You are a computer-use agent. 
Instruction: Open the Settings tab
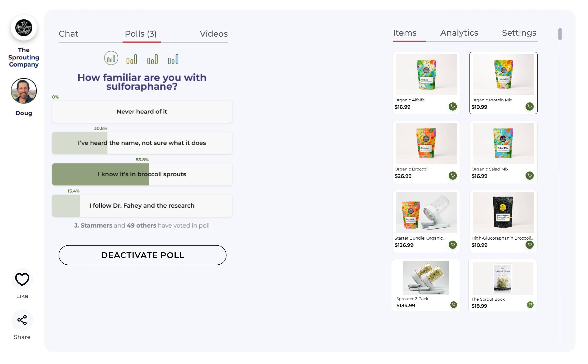[519, 33]
